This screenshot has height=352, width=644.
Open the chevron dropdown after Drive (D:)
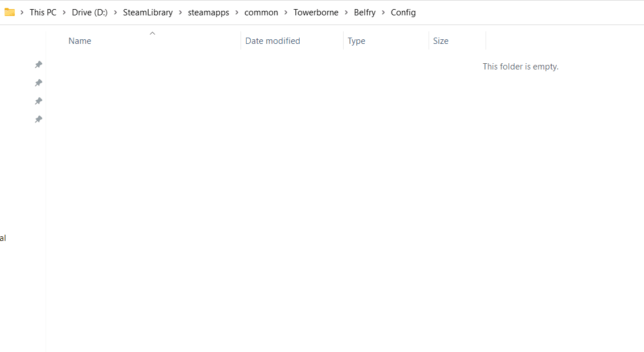click(x=116, y=13)
